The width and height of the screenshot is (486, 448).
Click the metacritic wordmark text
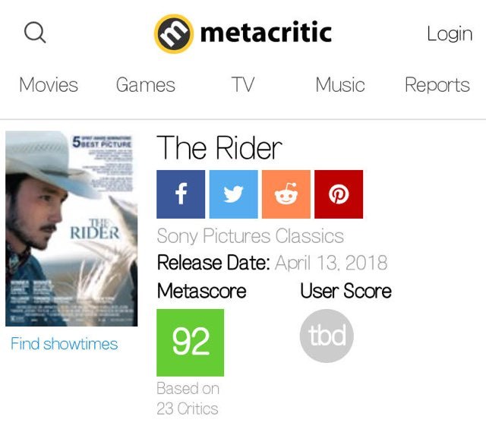(x=267, y=32)
